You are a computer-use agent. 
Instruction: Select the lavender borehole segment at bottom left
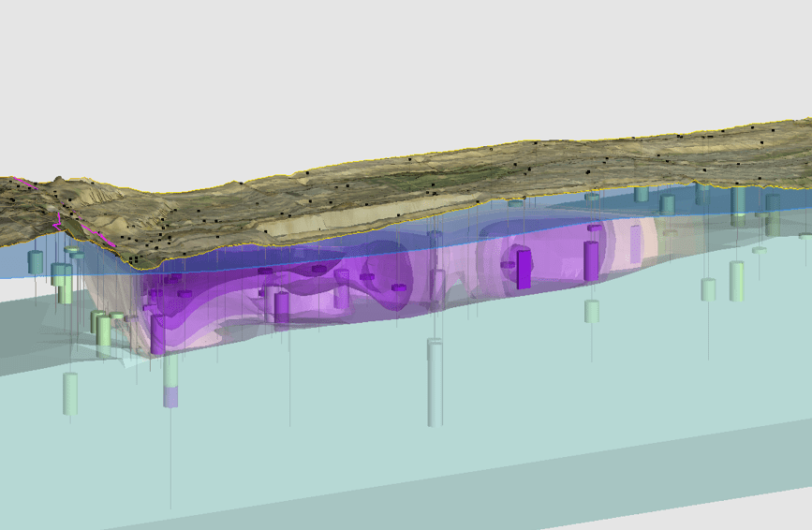(170, 397)
